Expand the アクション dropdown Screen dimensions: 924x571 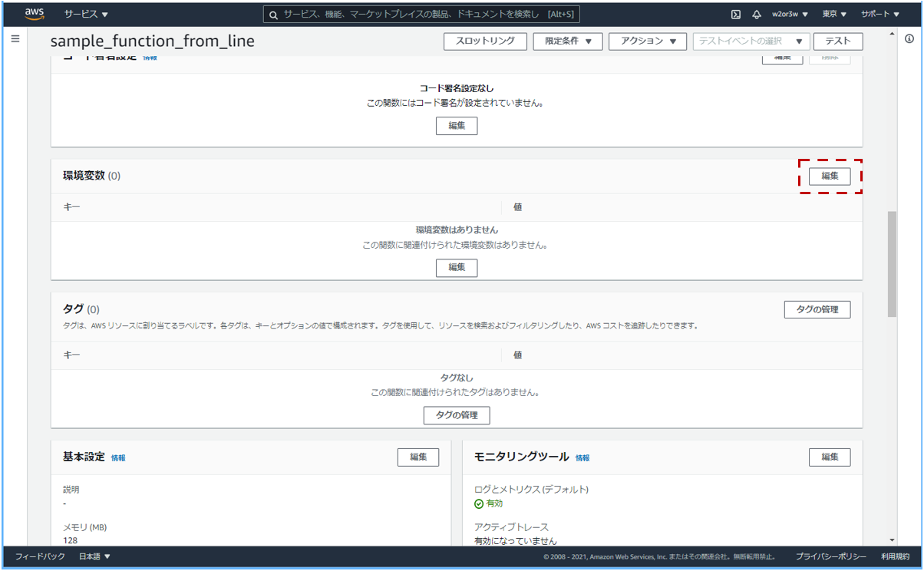647,41
